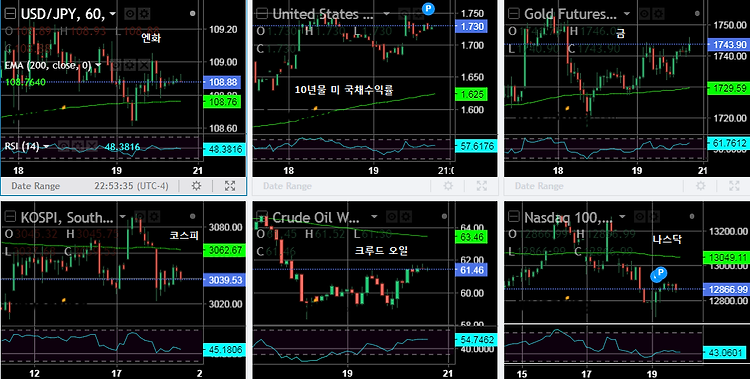Click the 57.6176 RSI label on bond chart
The height and width of the screenshot is (379, 750).
pos(476,146)
